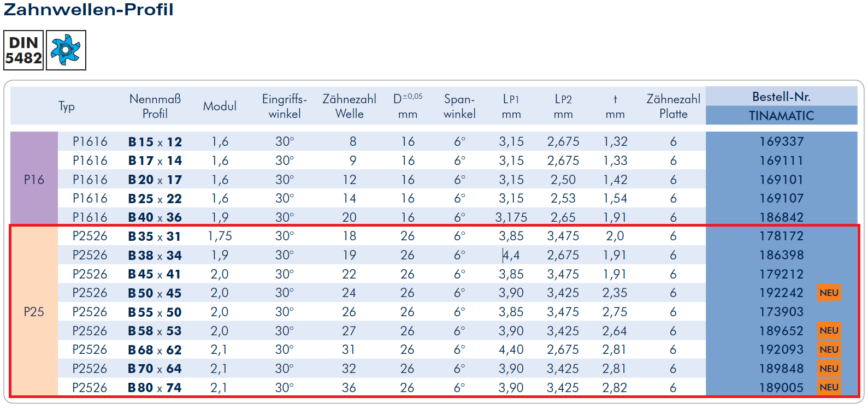Click the P25 group cell
868x409 pixels.
(x=34, y=312)
